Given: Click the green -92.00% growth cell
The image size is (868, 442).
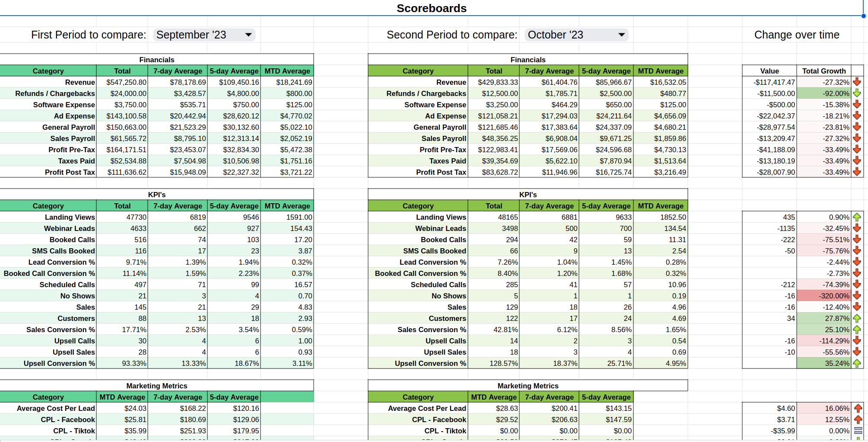Looking at the screenshot, I should (823, 93).
